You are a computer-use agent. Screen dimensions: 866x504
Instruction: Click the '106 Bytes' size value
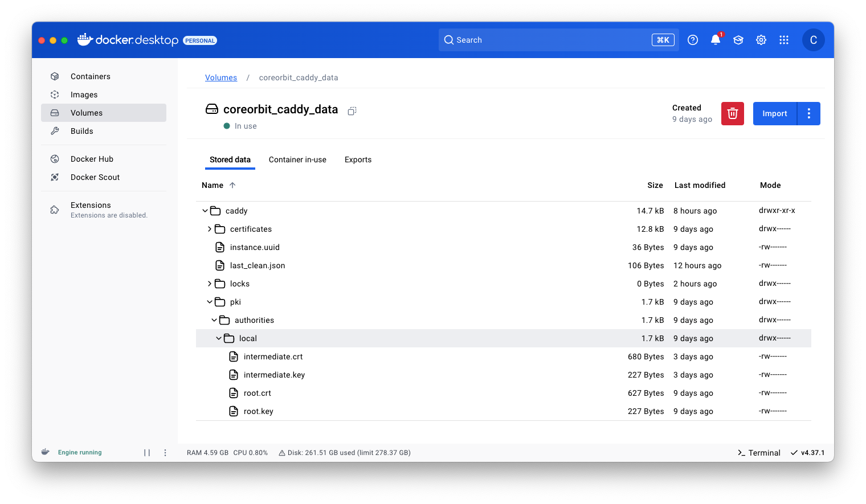(646, 265)
